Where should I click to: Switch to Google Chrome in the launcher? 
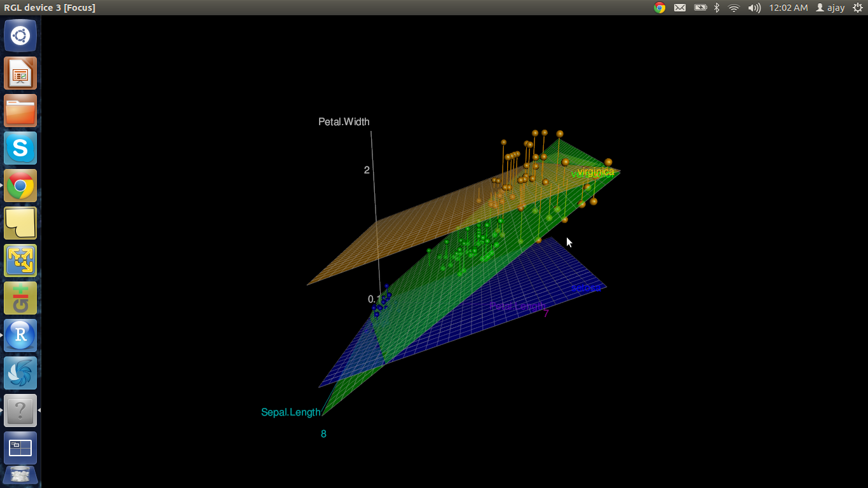click(x=20, y=186)
